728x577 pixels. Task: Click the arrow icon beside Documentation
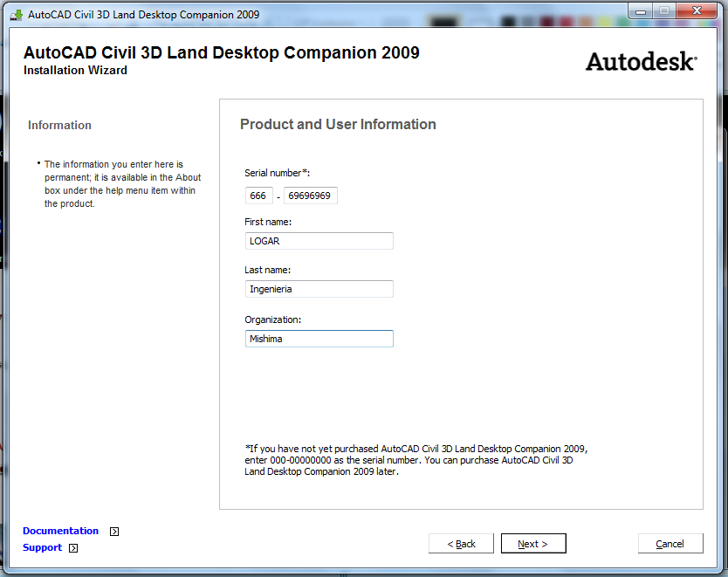click(x=114, y=532)
